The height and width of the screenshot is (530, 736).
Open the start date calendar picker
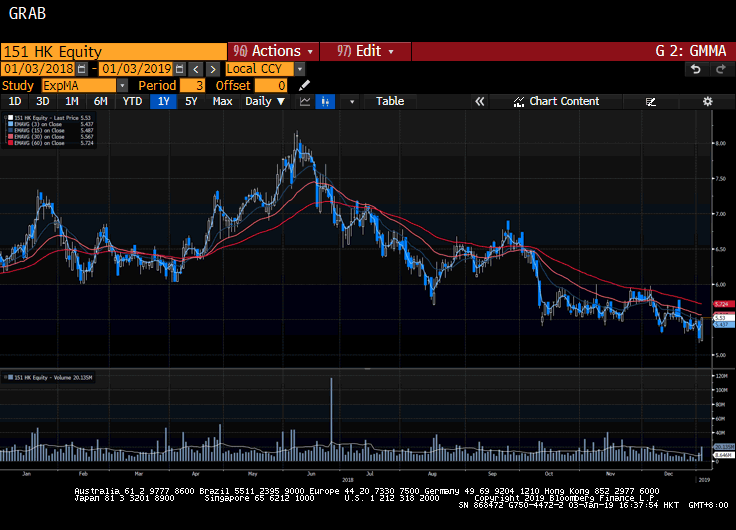pyautogui.click(x=82, y=69)
